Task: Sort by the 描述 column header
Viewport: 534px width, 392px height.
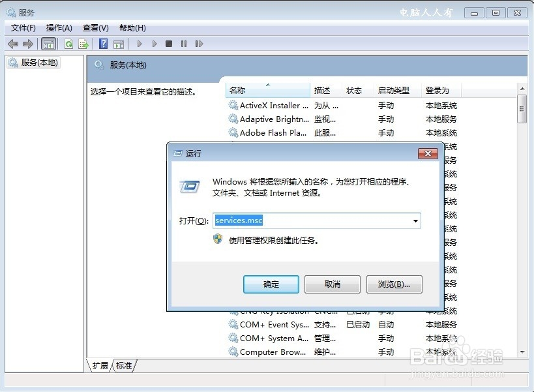Action: pos(325,90)
